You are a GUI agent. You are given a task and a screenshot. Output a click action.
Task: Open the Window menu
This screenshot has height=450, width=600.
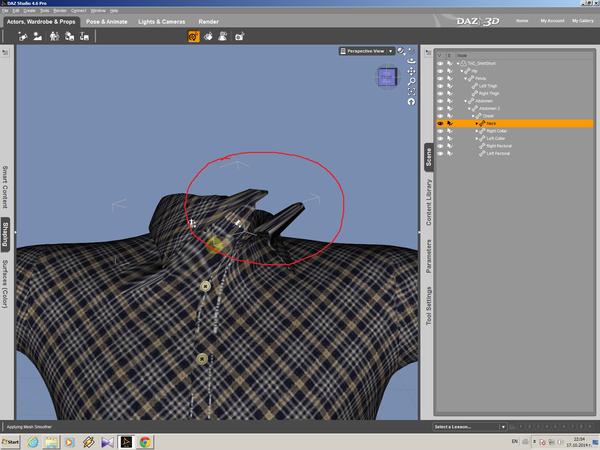tap(98, 11)
